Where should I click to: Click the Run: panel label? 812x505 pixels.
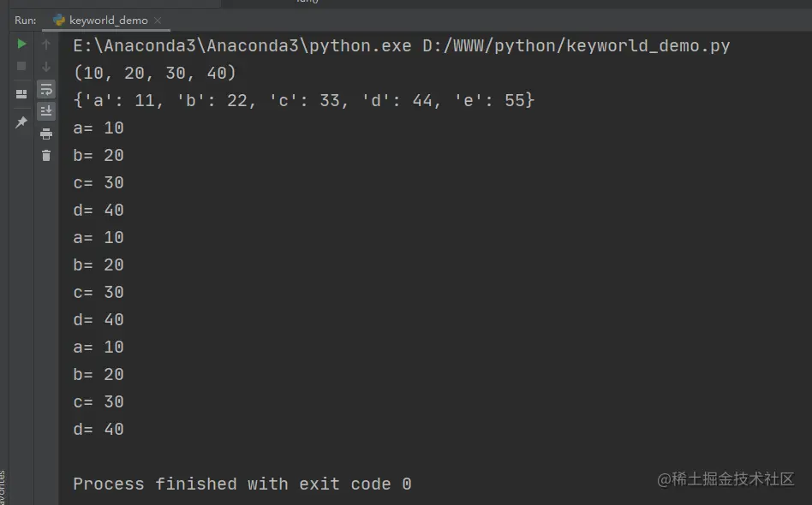point(26,21)
